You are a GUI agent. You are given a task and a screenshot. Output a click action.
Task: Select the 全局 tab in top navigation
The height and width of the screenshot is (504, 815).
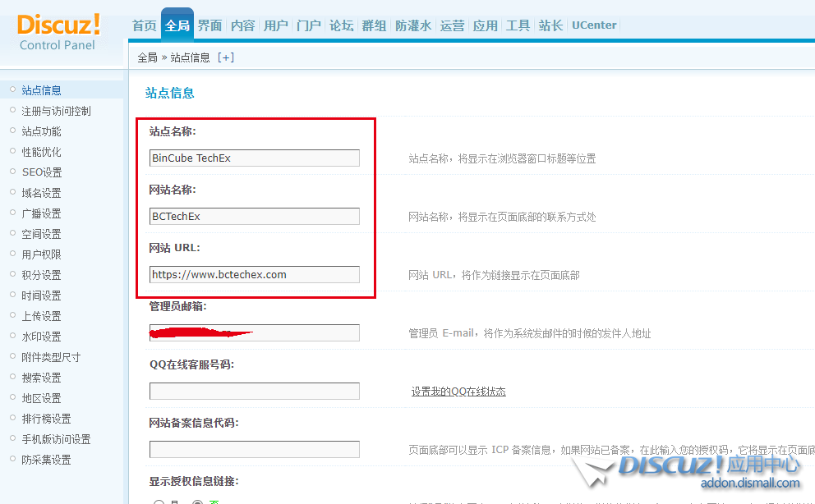[x=177, y=25]
